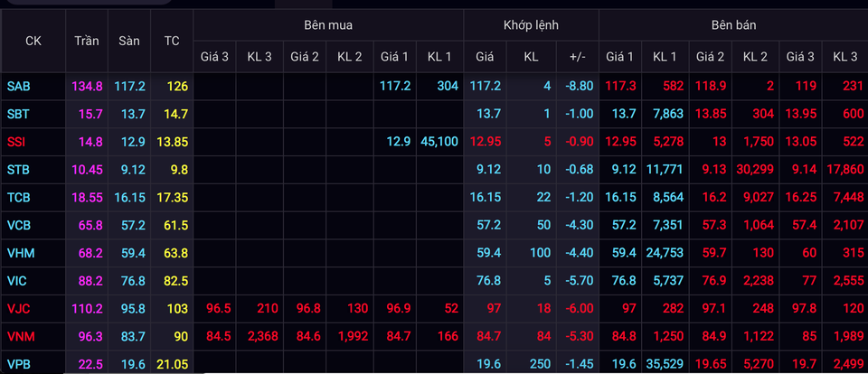Image resolution: width=868 pixels, height=374 pixels.
Task: Select STB sell volume 30,299
Action: tap(755, 170)
